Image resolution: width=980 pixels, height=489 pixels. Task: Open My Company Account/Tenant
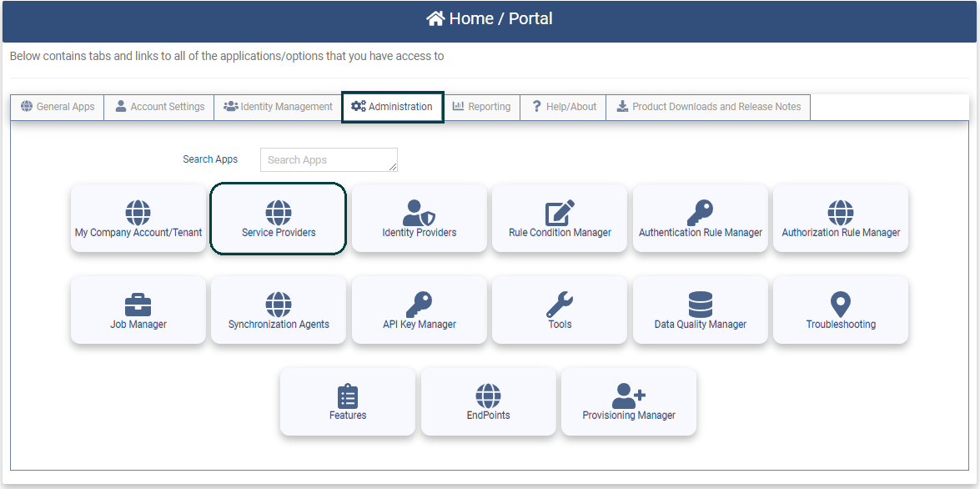point(138,219)
